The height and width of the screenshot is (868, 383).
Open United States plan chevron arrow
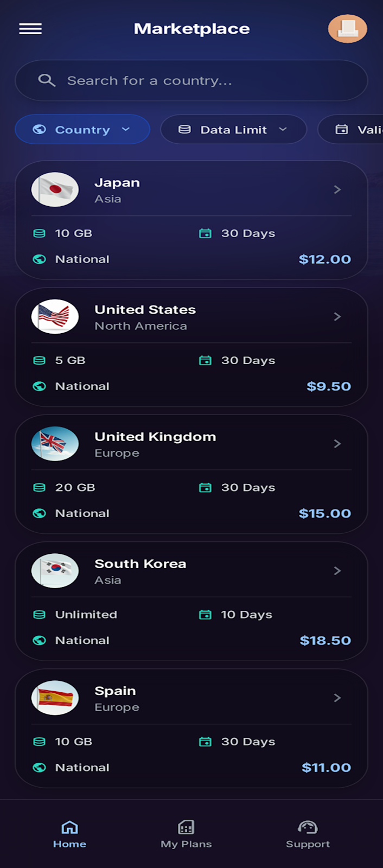coord(337,316)
